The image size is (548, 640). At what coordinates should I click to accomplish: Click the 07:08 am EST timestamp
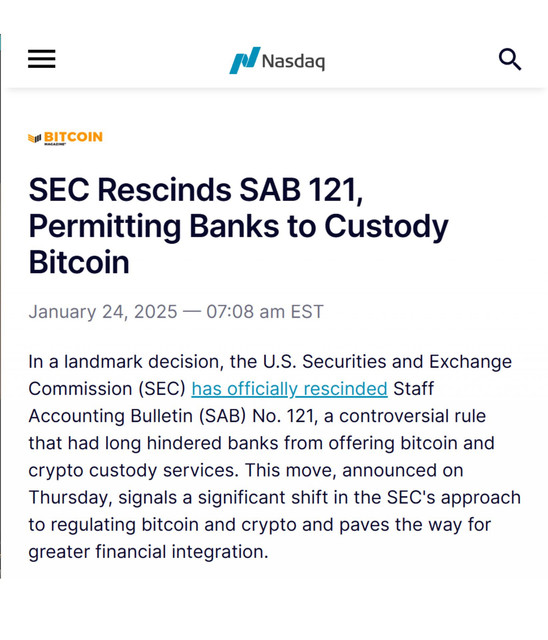[x=265, y=312]
